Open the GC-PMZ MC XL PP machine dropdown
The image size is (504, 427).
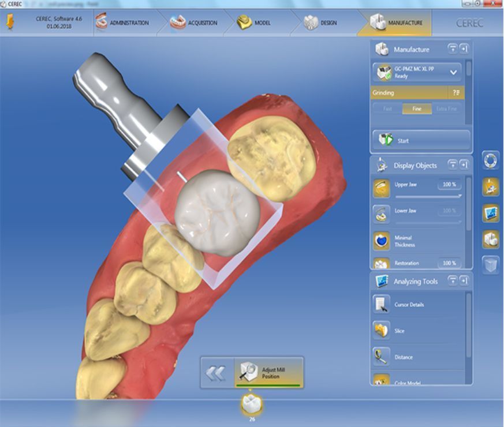[x=417, y=72]
